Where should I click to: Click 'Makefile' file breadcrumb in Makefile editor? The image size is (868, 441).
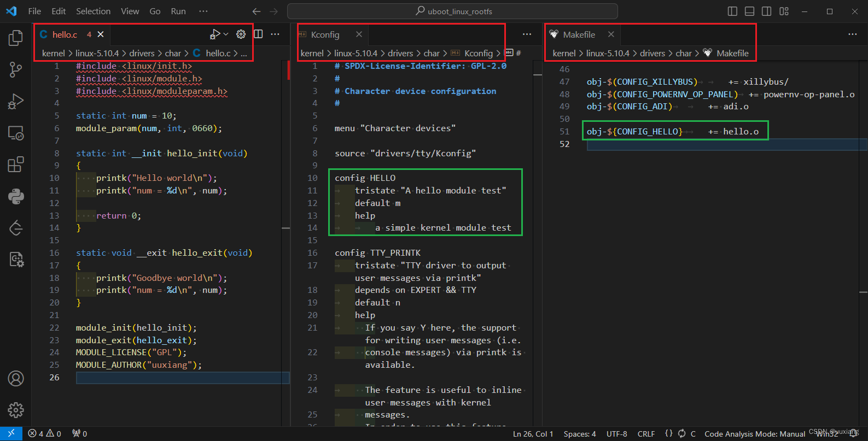(732, 53)
